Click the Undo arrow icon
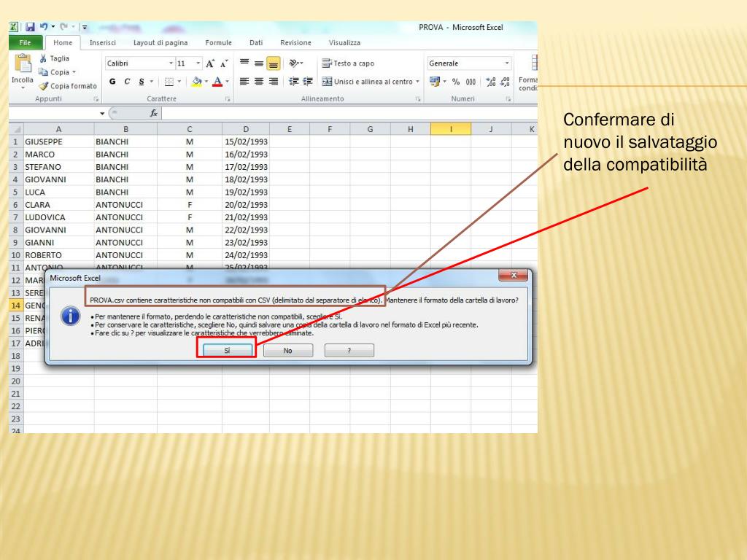Viewport: 747px width, 560px height. point(44,27)
